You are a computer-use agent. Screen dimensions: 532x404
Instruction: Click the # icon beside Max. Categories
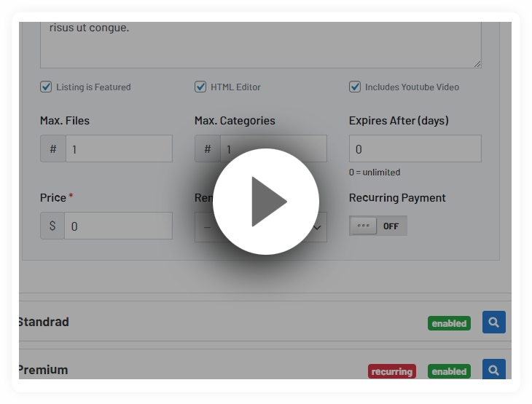208,148
